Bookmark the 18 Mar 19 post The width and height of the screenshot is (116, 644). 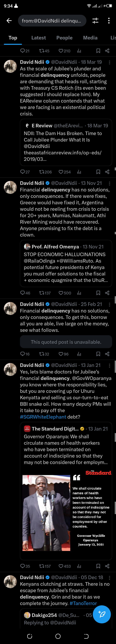pos(98,172)
